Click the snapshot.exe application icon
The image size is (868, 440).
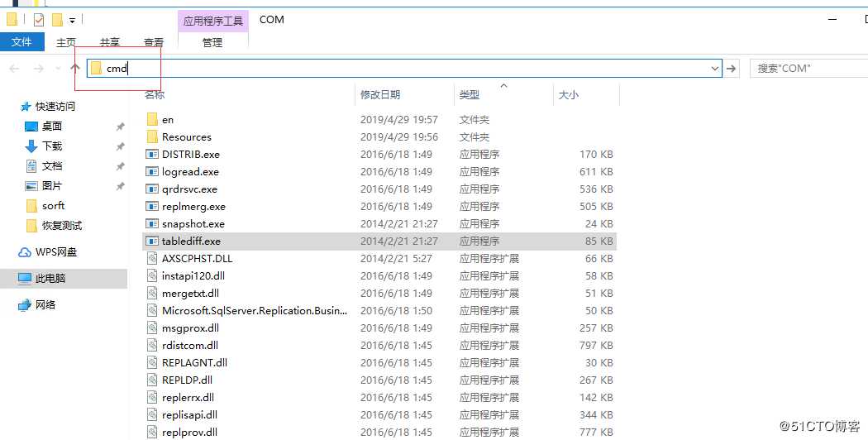pyautogui.click(x=152, y=224)
